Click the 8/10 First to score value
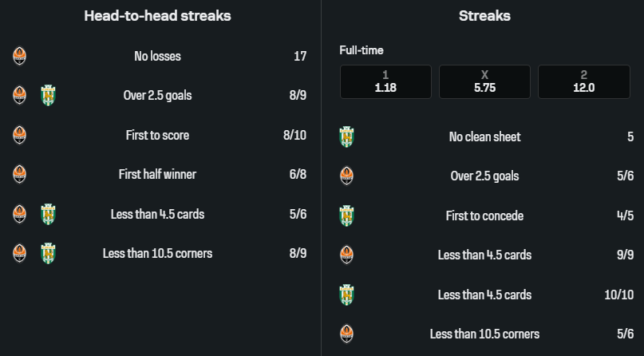 (x=294, y=135)
